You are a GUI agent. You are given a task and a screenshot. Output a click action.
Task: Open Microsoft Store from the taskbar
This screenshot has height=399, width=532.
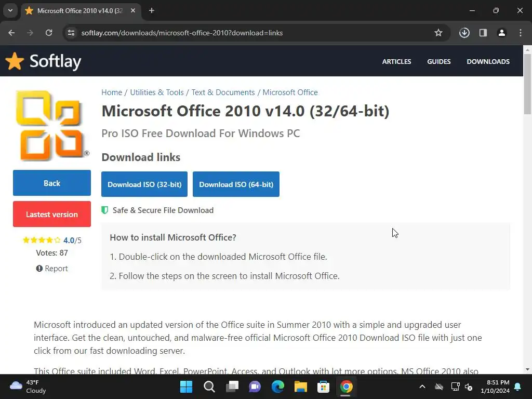tap(323, 387)
